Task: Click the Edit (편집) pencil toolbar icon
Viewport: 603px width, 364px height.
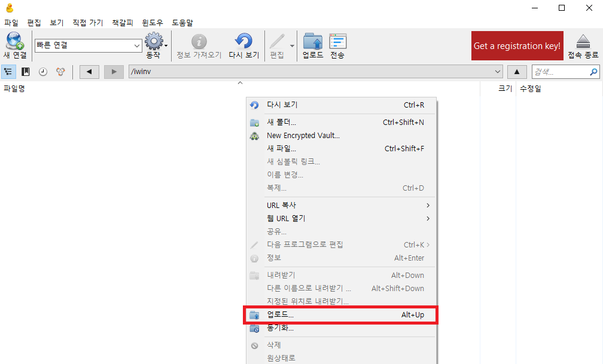Action: [277, 41]
